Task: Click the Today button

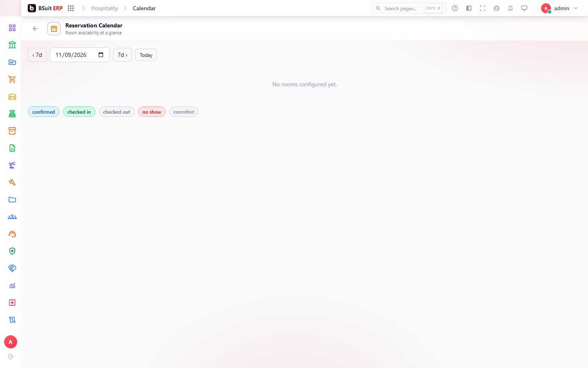Action: click(146, 55)
